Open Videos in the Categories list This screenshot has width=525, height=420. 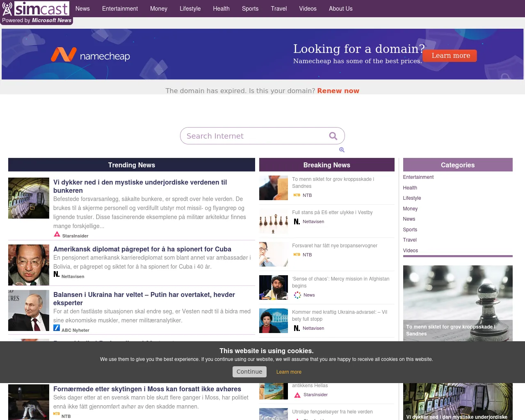(x=410, y=251)
